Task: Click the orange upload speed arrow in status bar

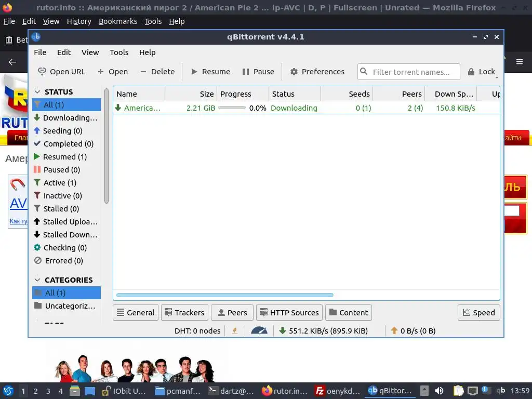Action: (x=394, y=330)
